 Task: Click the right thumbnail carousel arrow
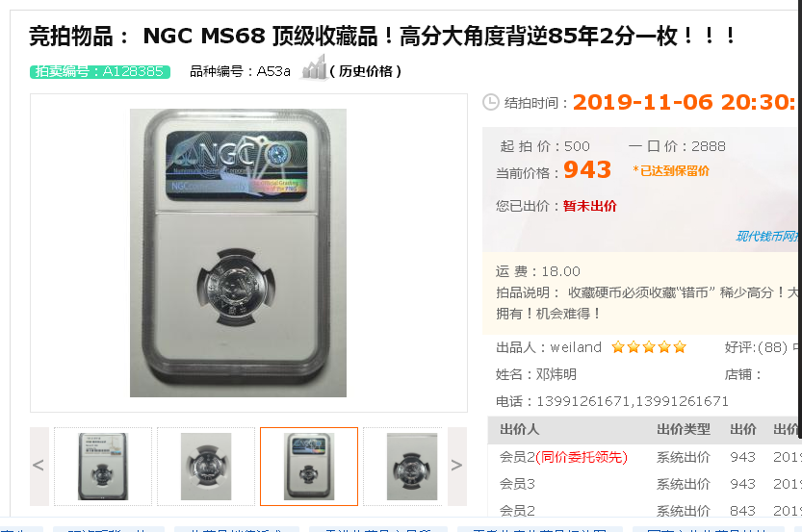(456, 466)
